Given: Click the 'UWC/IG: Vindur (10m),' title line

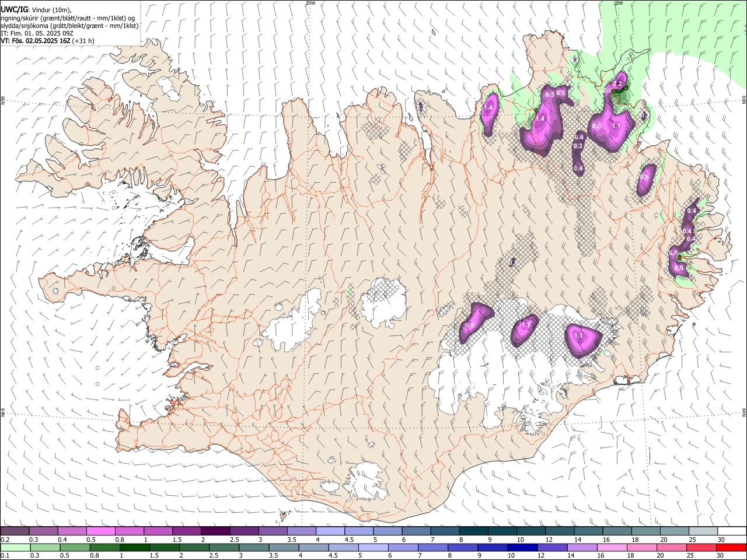Looking at the screenshot, I should 36,10.
